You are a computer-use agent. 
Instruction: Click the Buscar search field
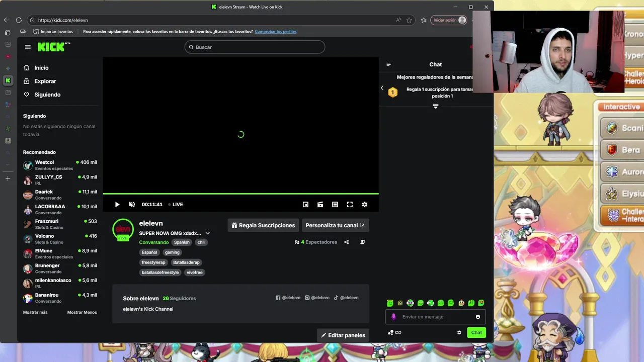(255, 47)
